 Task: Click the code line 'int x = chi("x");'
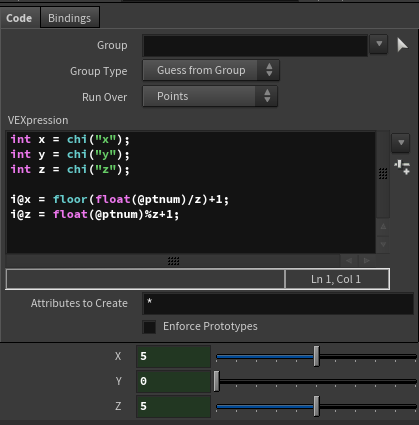[x=70, y=139]
